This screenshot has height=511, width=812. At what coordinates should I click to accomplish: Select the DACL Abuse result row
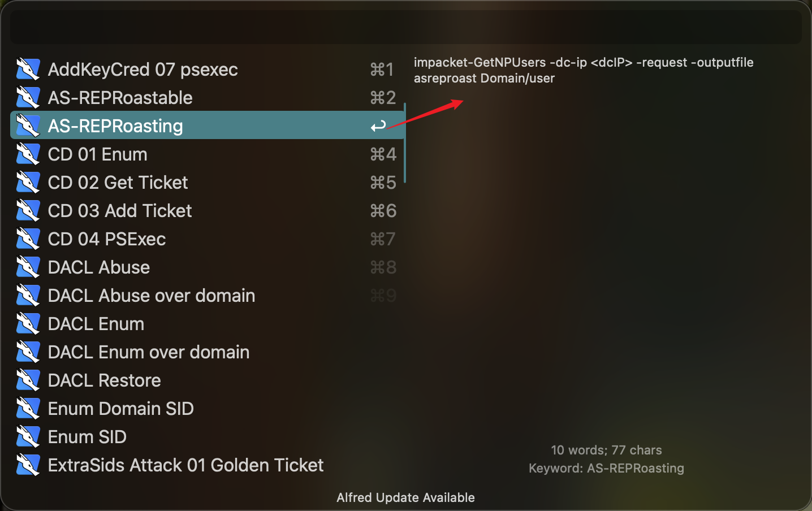point(207,267)
